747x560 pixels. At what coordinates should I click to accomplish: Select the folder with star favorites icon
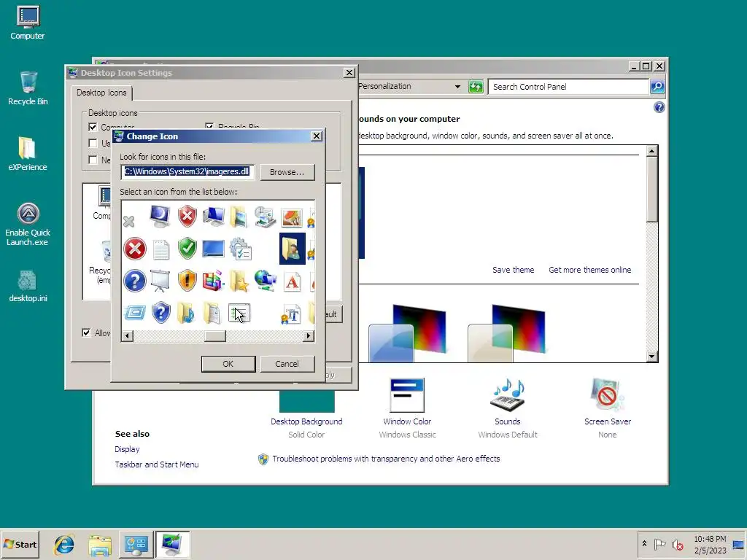239,281
